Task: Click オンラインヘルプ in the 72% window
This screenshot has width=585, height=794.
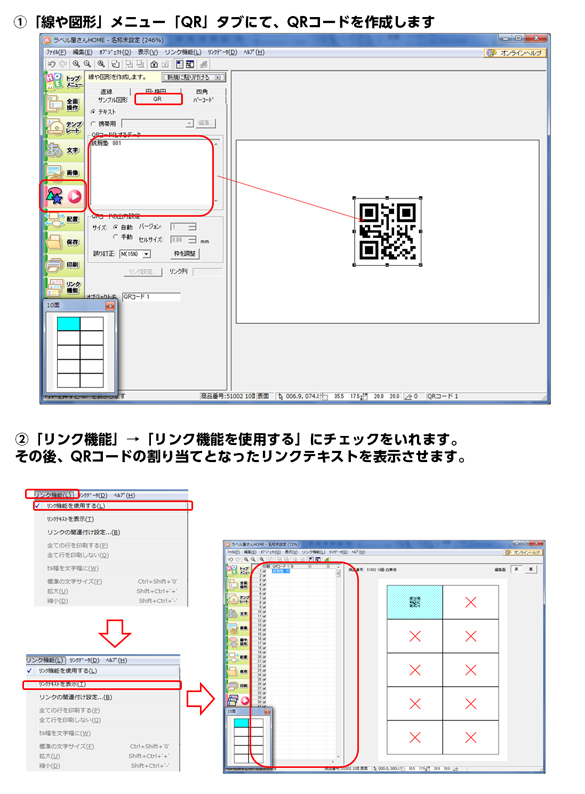Action: point(523,552)
